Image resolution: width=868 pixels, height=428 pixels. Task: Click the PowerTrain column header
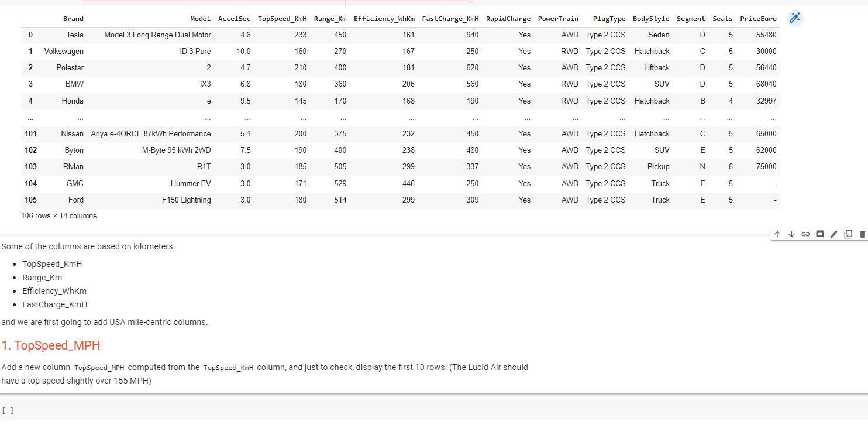[x=558, y=19]
